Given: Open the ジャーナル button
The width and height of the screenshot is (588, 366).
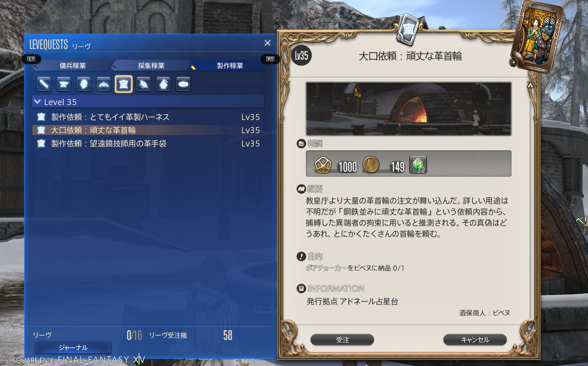Looking at the screenshot, I should tap(73, 348).
